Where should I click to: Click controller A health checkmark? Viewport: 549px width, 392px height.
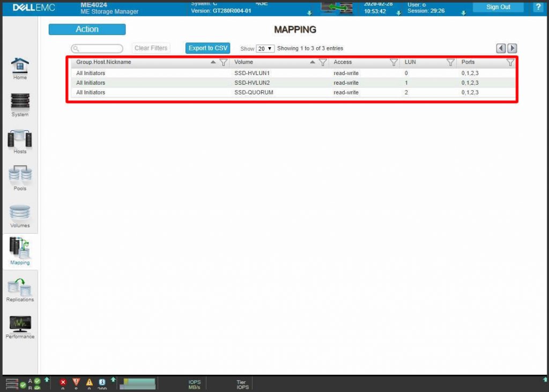coord(37,381)
